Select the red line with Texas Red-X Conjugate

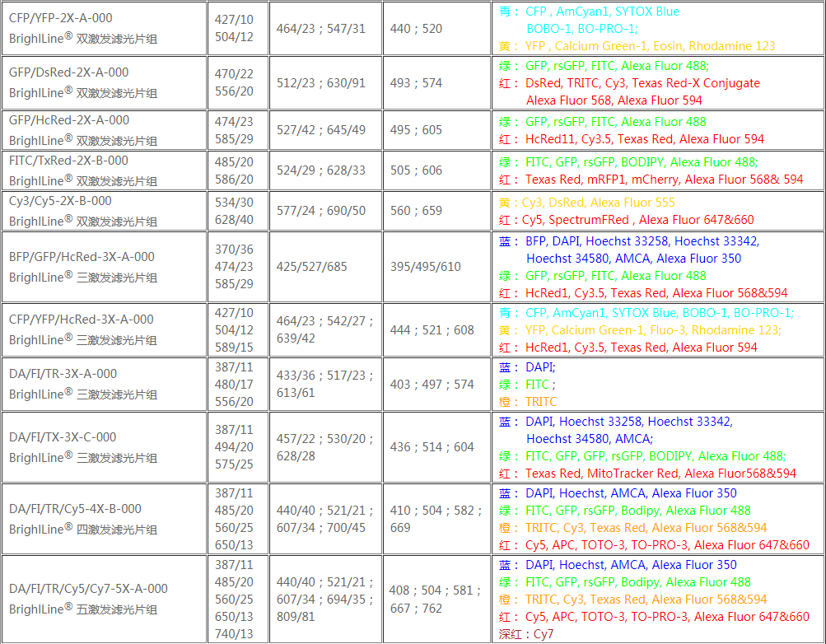(x=629, y=83)
